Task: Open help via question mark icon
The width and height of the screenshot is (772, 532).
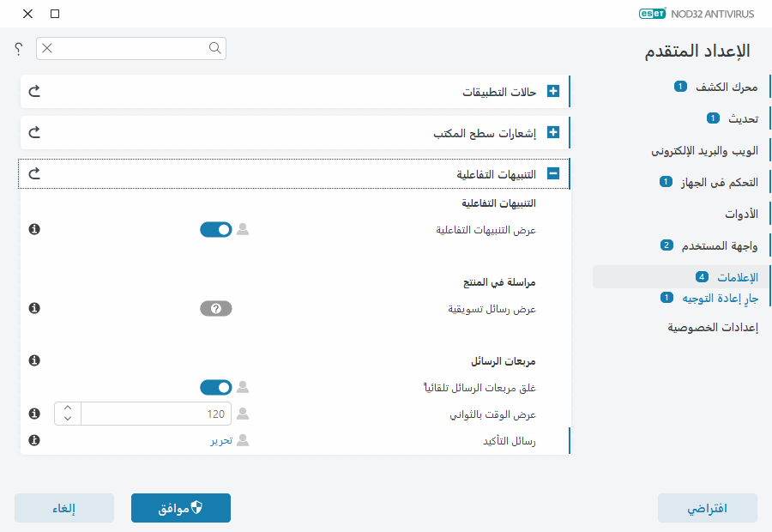Action: (19, 48)
